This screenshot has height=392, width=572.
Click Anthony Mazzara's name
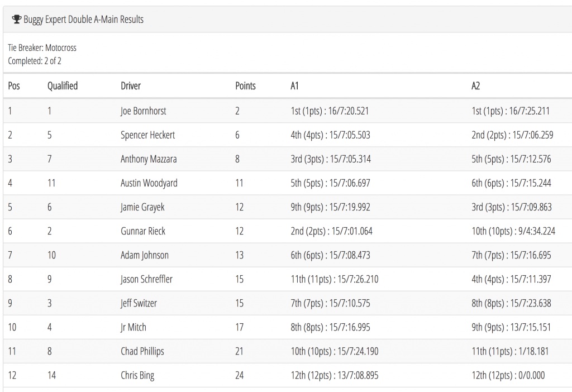point(149,159)
